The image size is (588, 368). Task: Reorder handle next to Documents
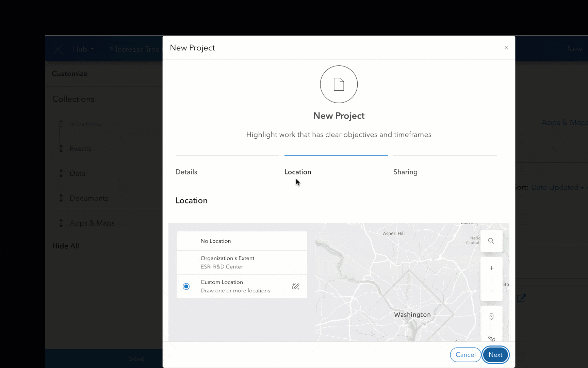click(x=61, y=198)
